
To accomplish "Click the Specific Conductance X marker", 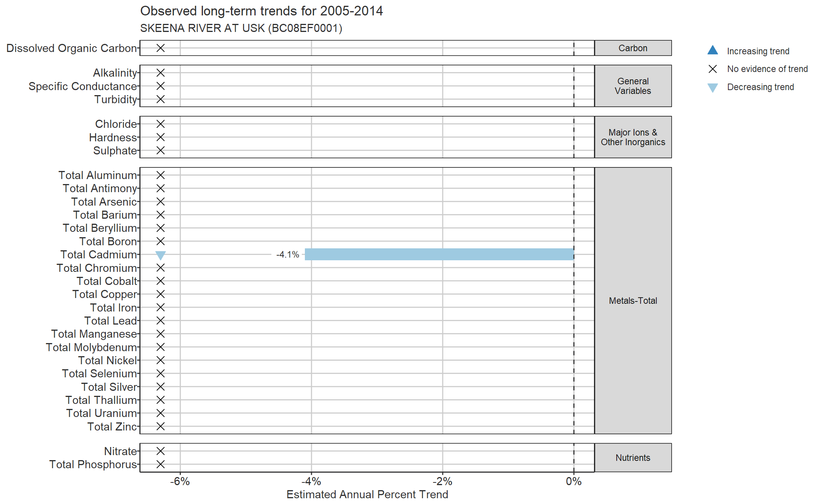I will pyautogui.click(x=161, y=86).
